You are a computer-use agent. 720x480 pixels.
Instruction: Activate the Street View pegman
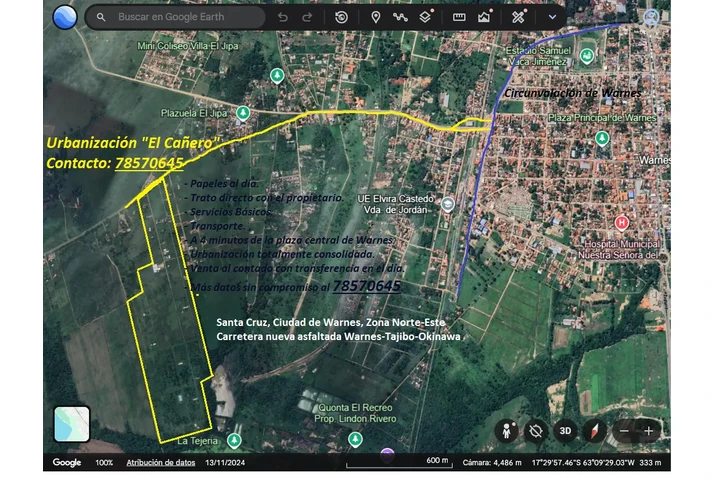point(506,431)
